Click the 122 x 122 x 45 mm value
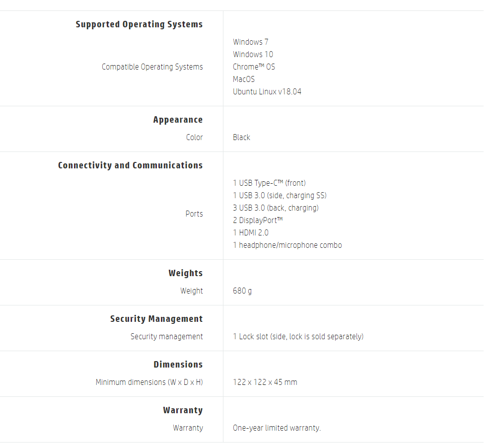Image resolution: width=498 pixels, height=448 pixels. (265, 382)
